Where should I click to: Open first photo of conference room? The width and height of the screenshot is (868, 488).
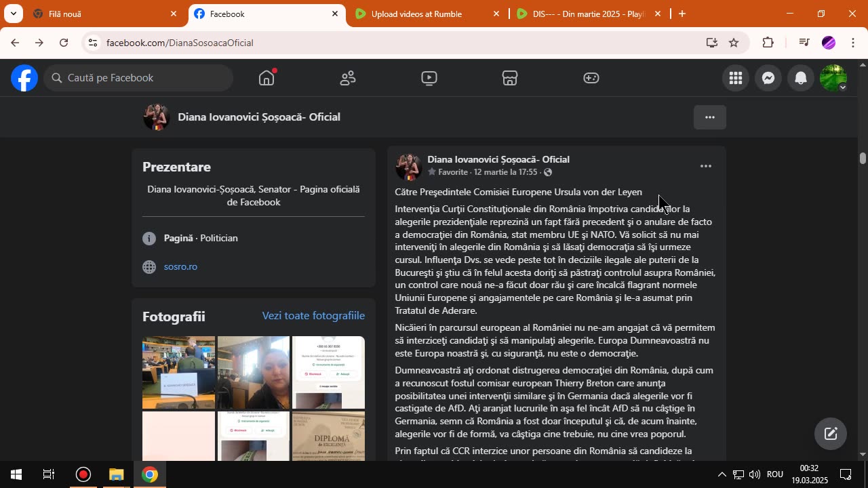pos(178,372)
